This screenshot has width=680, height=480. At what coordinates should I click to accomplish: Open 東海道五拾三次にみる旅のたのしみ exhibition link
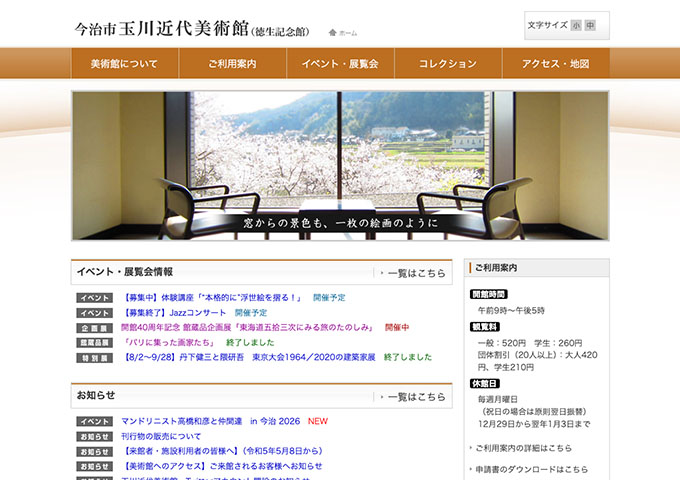[247, 327]
